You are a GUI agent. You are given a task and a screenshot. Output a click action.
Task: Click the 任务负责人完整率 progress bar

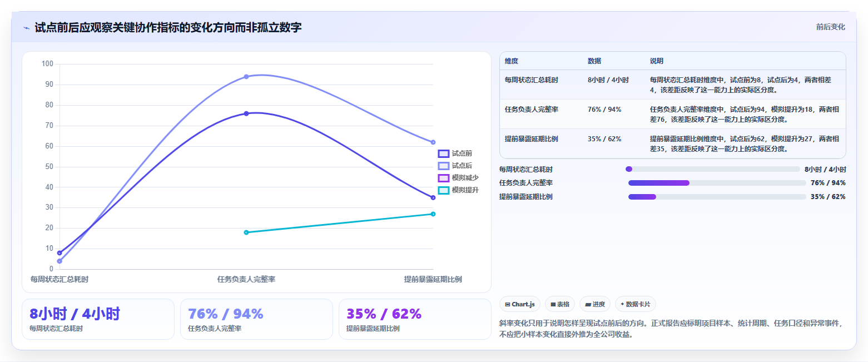tap(717, 183)
